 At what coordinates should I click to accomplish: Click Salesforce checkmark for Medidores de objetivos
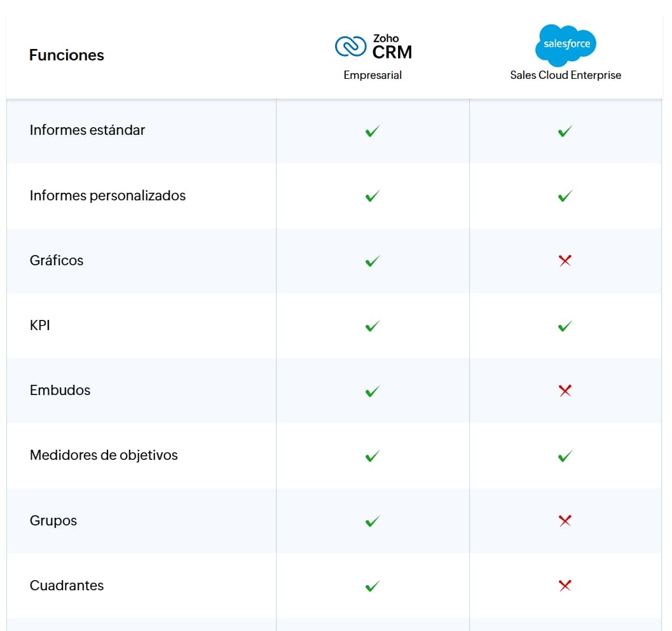(x=565, y=455)
